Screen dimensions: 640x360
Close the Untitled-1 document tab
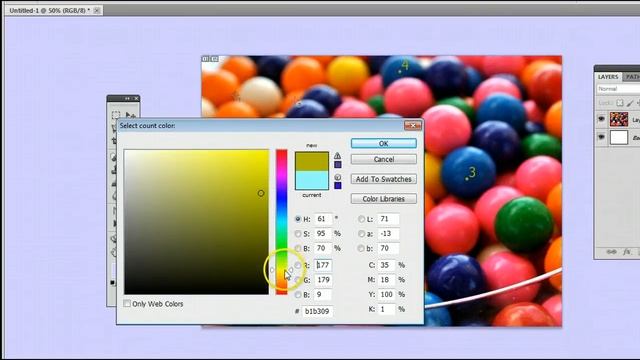click(97, 10)
